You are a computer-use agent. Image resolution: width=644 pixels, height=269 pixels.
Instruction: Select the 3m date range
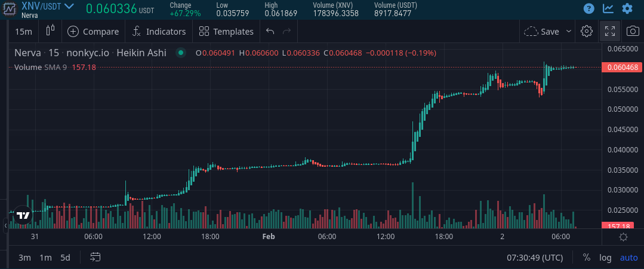coord(24,258)
